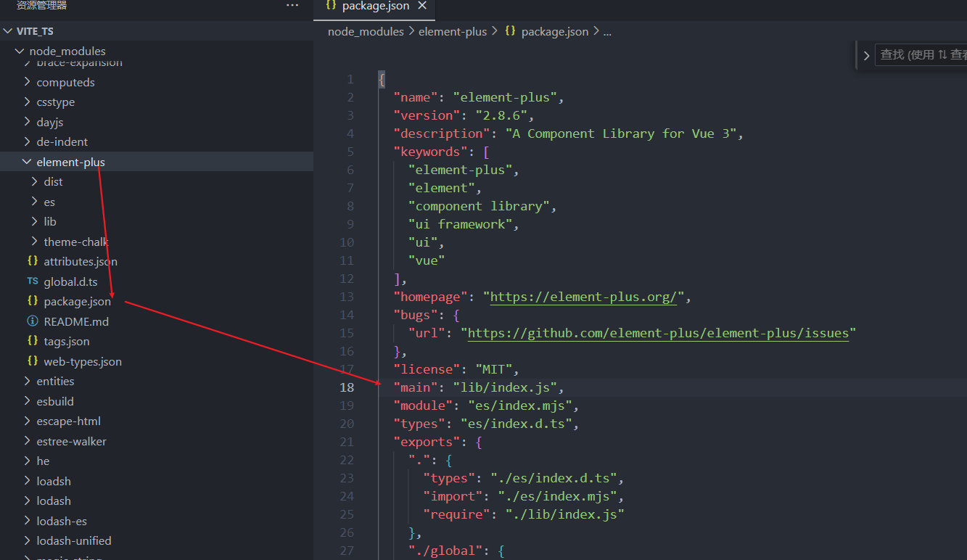Click the TS icon beside global.d.ts
This screenshot has height=560, width=967.
coord(33,281)
